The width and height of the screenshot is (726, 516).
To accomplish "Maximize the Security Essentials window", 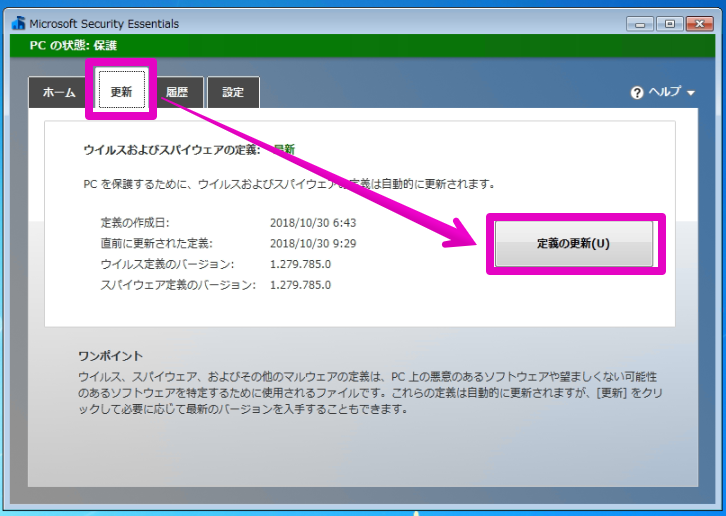I will [x=670, y=24].
